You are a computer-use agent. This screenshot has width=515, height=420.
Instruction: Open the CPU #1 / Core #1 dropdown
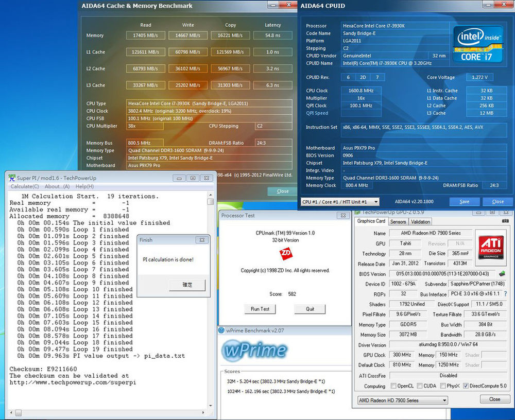[x=340, y=202]
